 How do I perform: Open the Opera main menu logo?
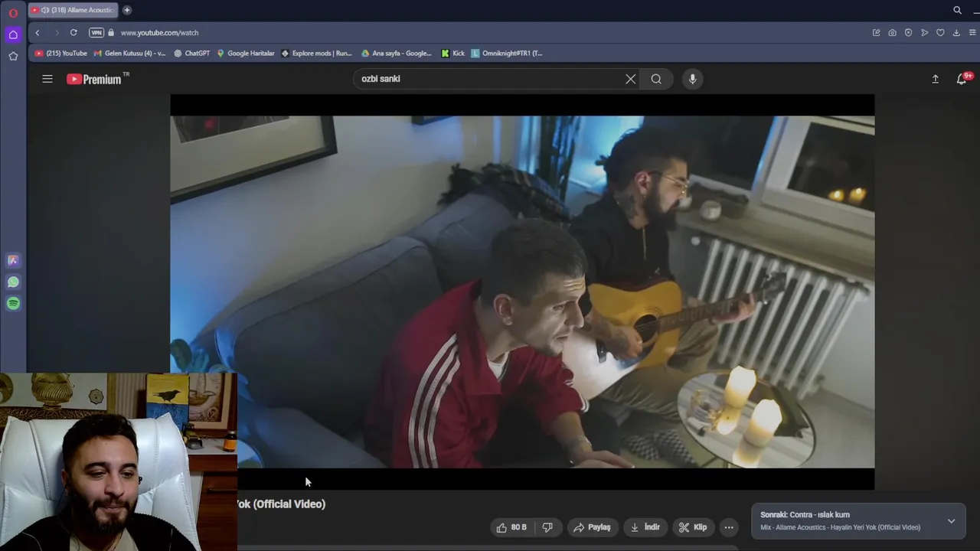tap(13, 13)
